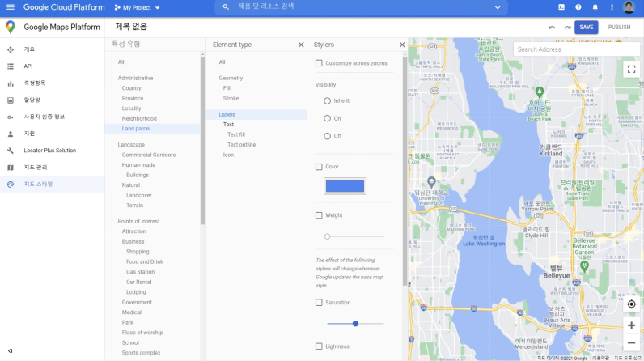
Task: Open the 측정항목 menu item
Action: (35, 83)
